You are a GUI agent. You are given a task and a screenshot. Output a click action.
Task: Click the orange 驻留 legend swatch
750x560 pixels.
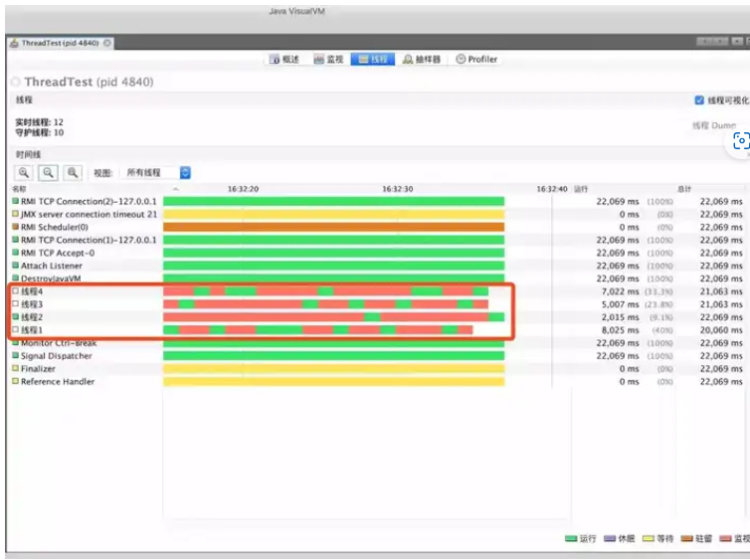click(x=687, y=539)
